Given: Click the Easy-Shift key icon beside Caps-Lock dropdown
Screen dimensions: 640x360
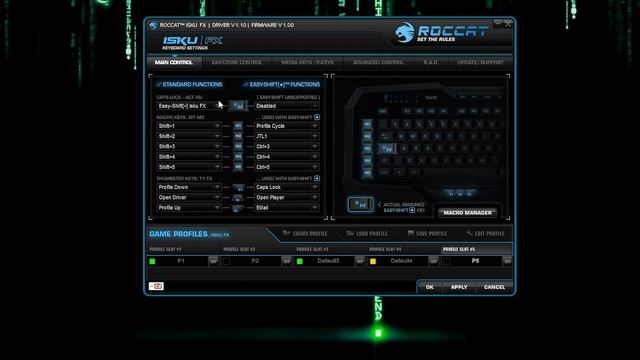Looking at the screenshot, I should coord(238,106).
